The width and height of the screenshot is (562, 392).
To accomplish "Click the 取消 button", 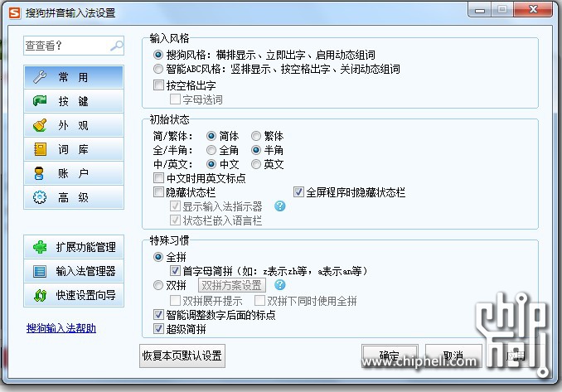I will (x=453, y=356).
